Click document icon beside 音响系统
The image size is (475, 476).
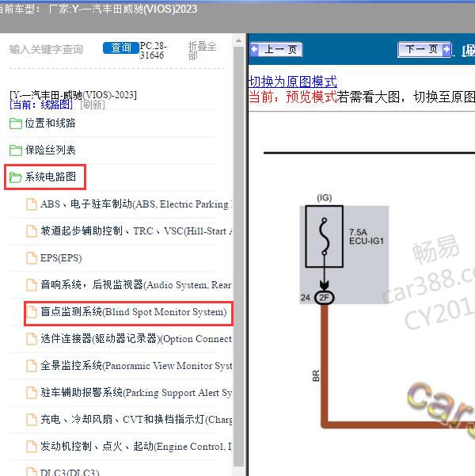click(32, 285)
